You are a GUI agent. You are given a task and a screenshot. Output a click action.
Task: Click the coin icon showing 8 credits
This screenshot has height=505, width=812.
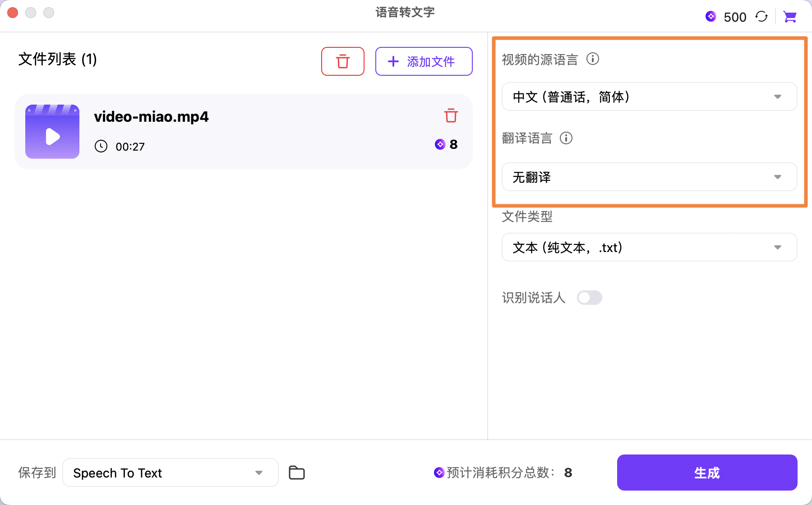[441, 145]
